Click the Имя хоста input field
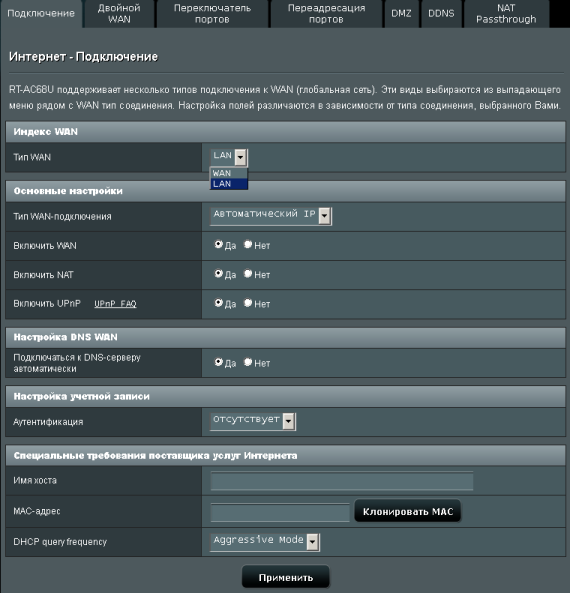 [342, 481]
